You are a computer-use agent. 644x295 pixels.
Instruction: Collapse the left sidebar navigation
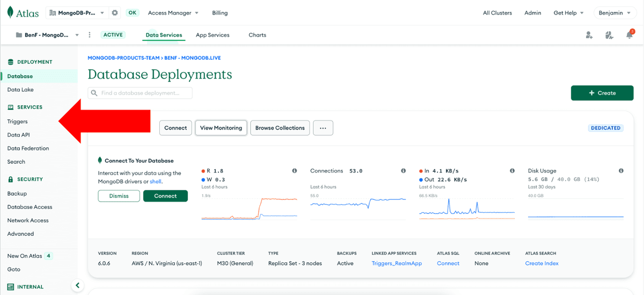click(x=77, y=285)
